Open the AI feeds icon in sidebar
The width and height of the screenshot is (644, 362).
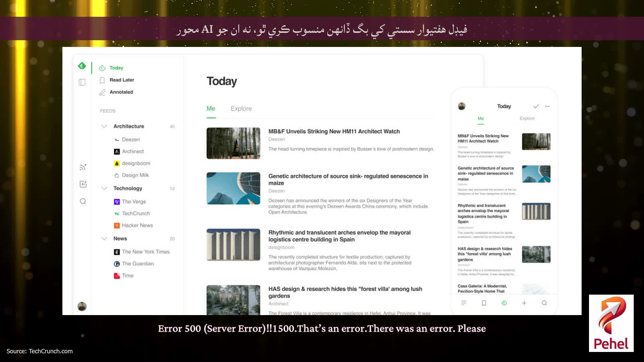pos(83,184)
